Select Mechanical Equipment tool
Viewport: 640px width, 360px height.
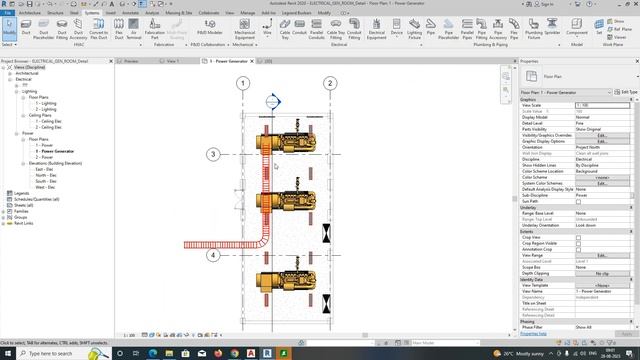pos(244,29)
